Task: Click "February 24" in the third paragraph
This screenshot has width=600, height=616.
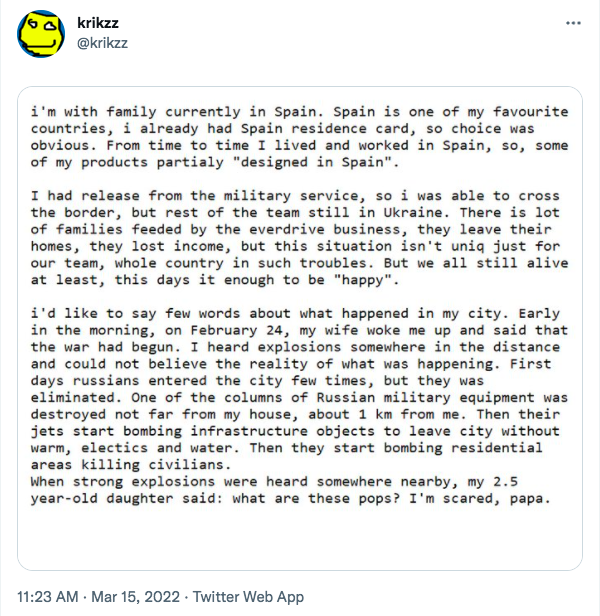Action: click(x=237, y=330)
